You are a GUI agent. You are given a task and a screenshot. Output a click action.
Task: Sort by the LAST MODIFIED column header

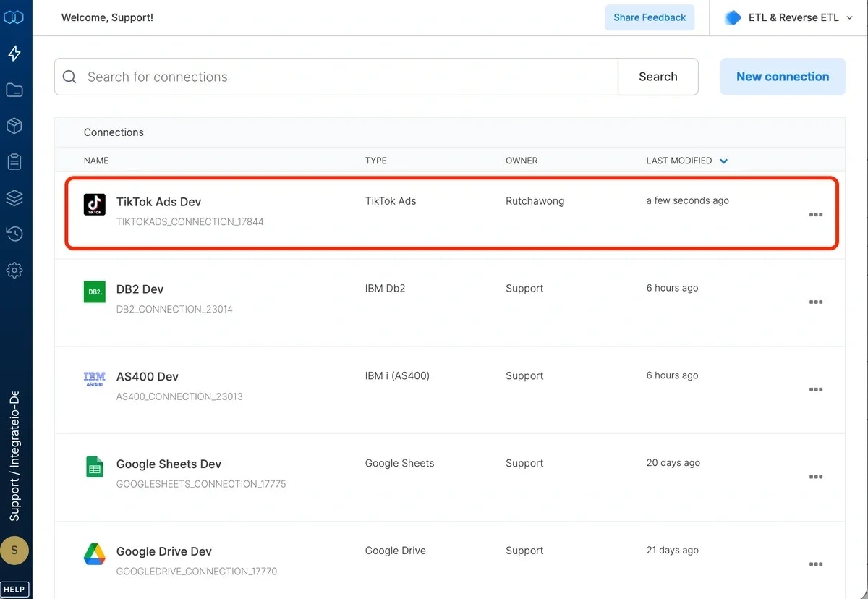[x=679, y=161]
